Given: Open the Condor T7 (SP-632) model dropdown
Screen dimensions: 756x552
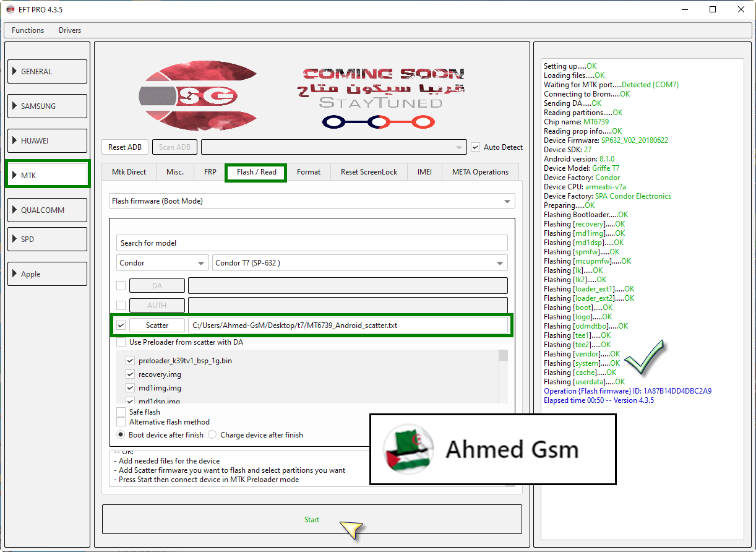Looking at the screenshot, I should point(360,263).
